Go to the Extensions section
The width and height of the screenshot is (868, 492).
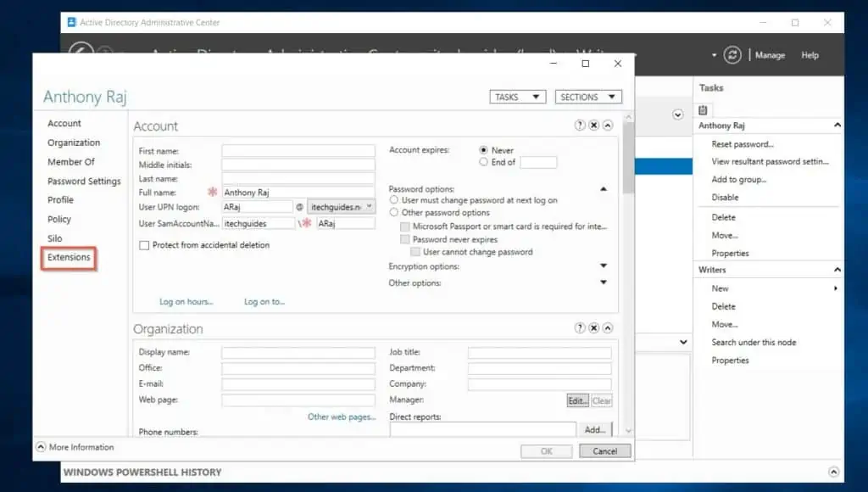coord(69,257)
